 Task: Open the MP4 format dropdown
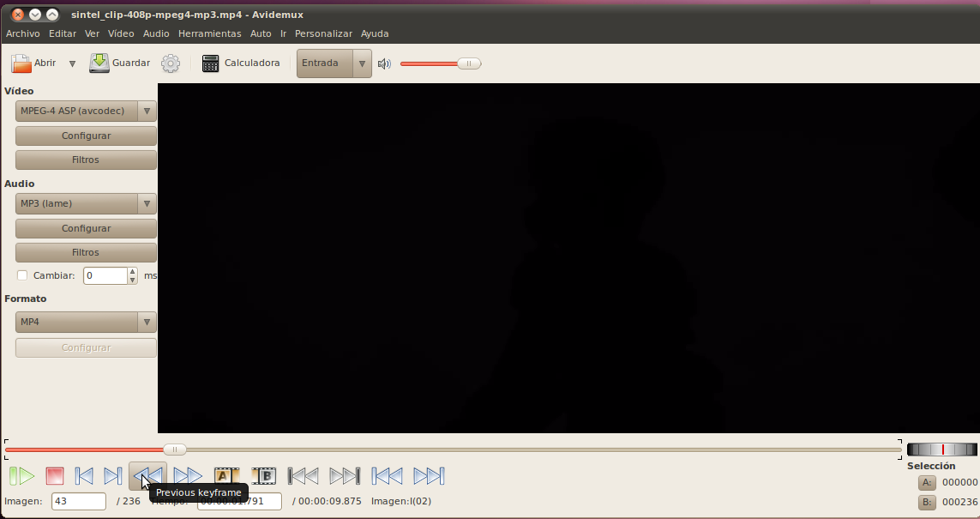[x=86, y=322]
